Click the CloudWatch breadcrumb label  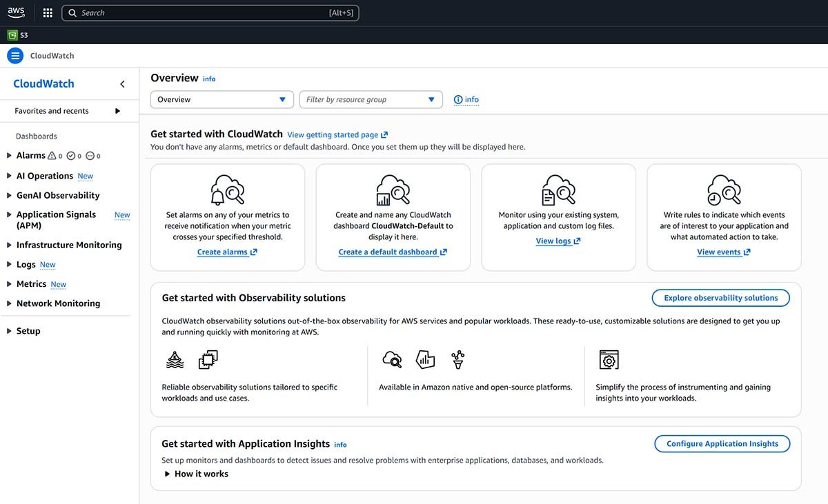[x=52, y=56]
